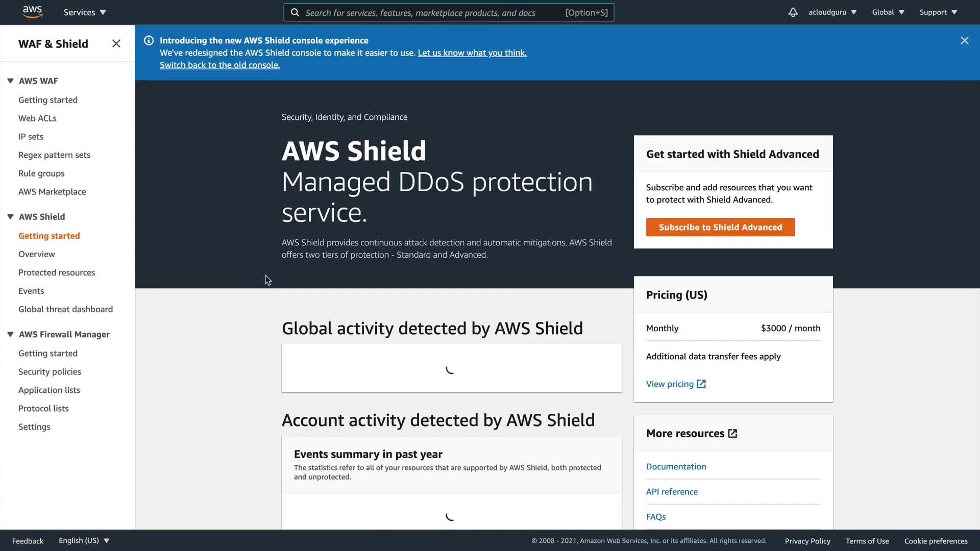Collapse the AWS WAF sidebar section
The height and width of the screenshot is (551, 980).
coord(10,81)
